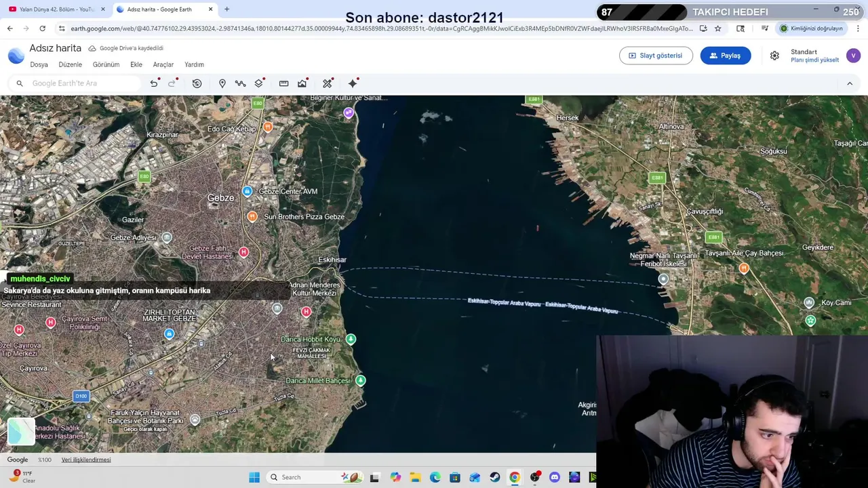Bookmark this page with the star

(717, 28)
